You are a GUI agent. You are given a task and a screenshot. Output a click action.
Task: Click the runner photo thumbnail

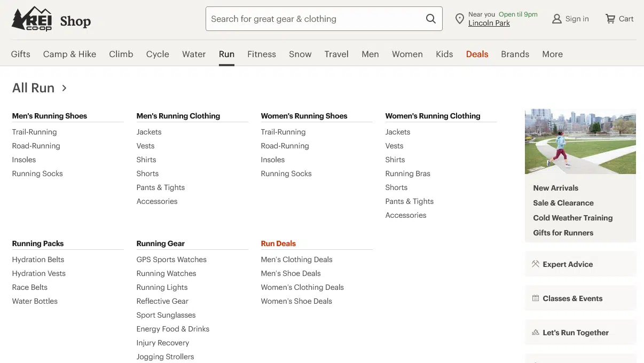[580, 141]
